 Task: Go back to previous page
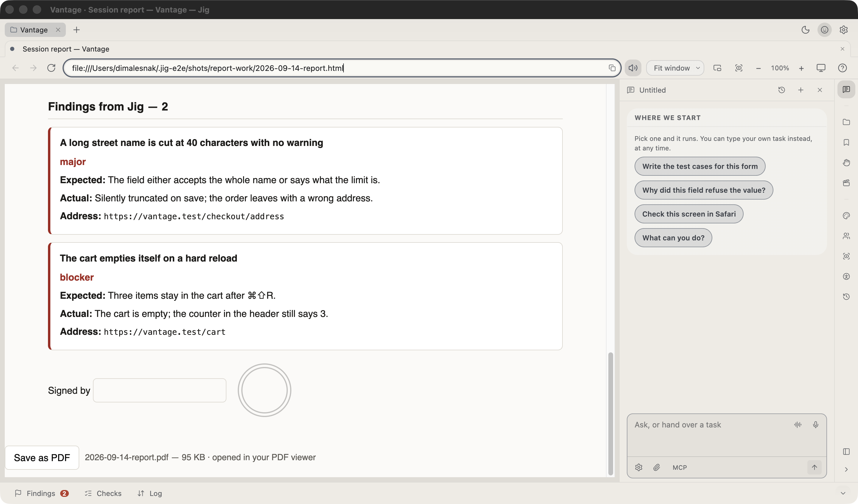pos(15,68)
